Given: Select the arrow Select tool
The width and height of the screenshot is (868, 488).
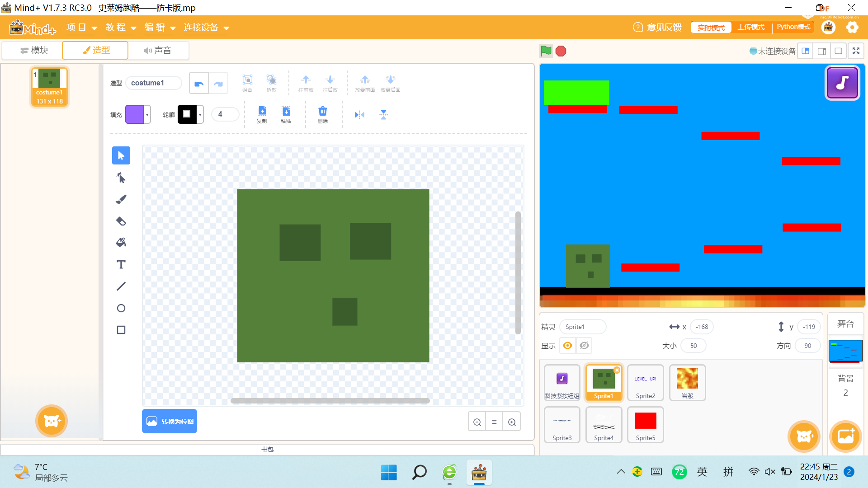Looking at the screenshot, I should [121, 156].
